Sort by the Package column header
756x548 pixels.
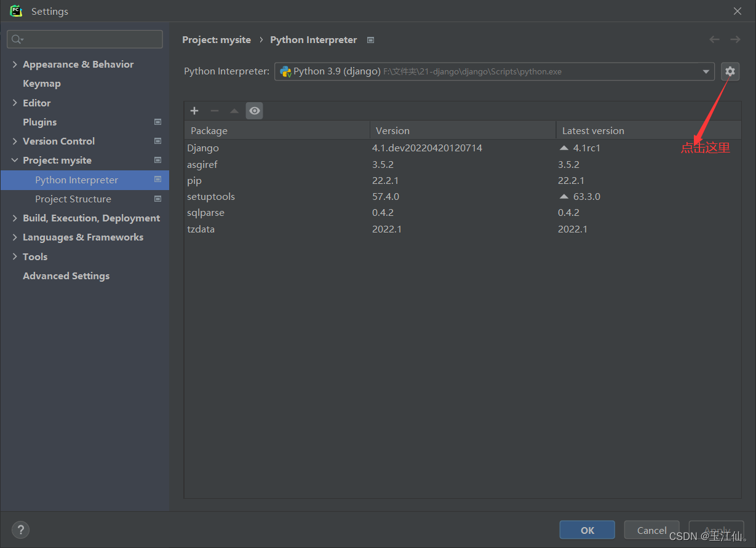277,130
